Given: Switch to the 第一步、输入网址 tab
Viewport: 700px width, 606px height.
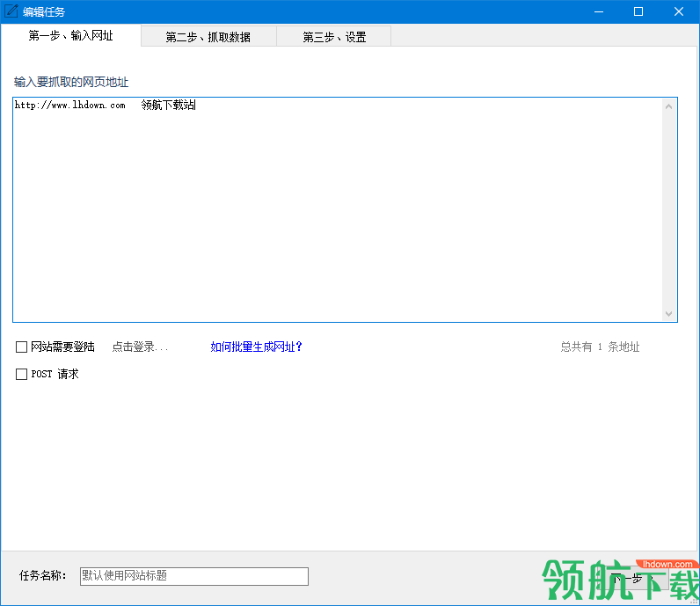Looking at the screenshot, I should click(70, 35).
